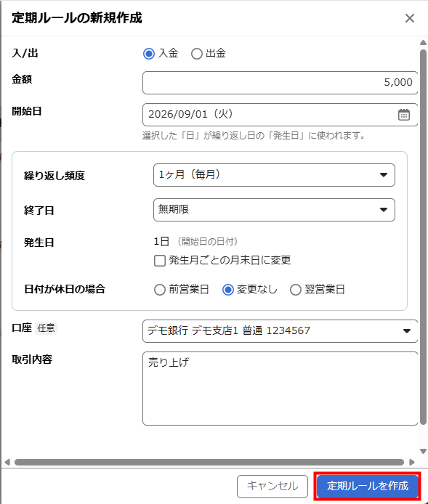Select the 入金 radio button
Image resolution: width=428 pixels, height=504 pixels.
(x=149, y=54)
